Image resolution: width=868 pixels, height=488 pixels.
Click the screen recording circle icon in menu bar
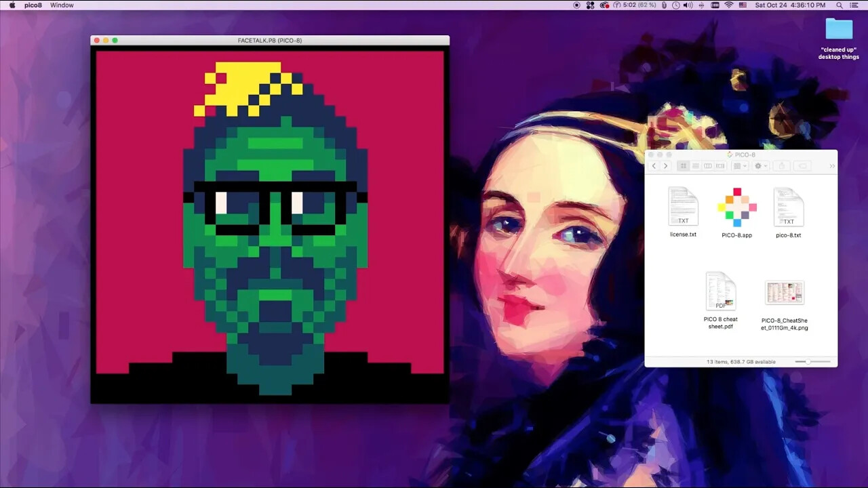[577, 5]
